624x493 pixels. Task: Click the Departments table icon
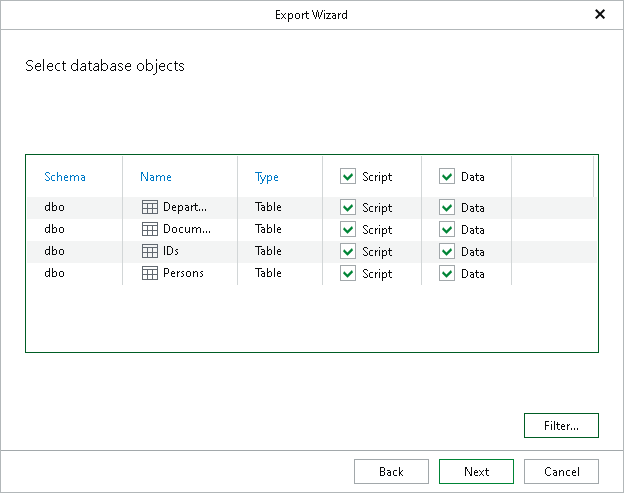150,208
